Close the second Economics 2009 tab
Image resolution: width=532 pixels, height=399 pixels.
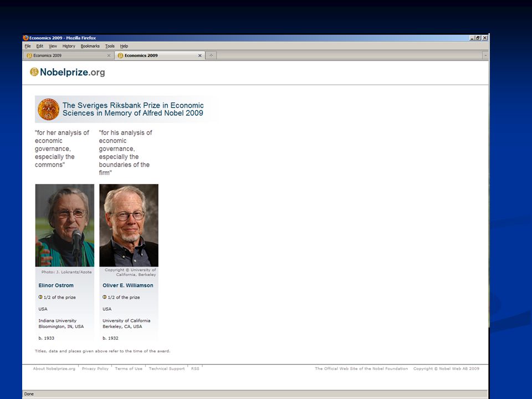point(200,55)
